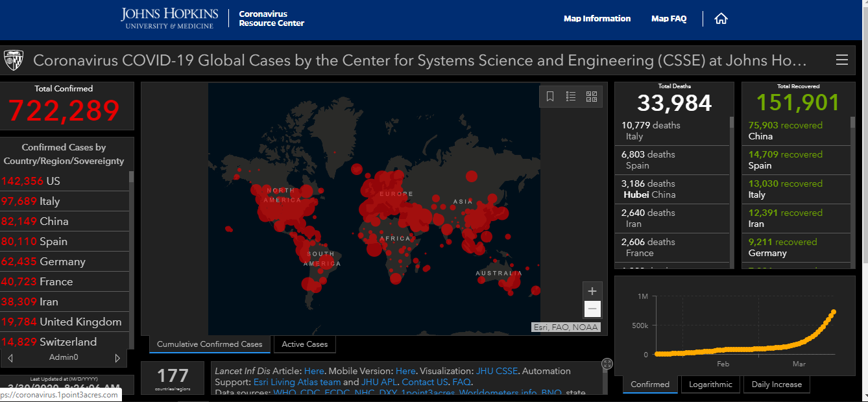Zoom out on the world map
868x402 pixels.
(592, 309)
